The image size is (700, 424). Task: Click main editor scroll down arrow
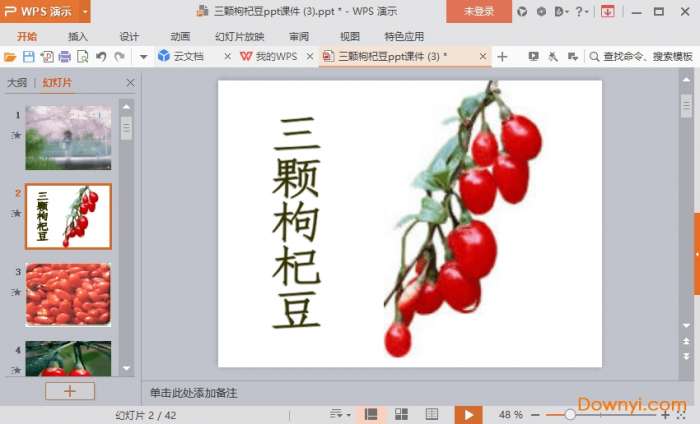pos(686,325)
